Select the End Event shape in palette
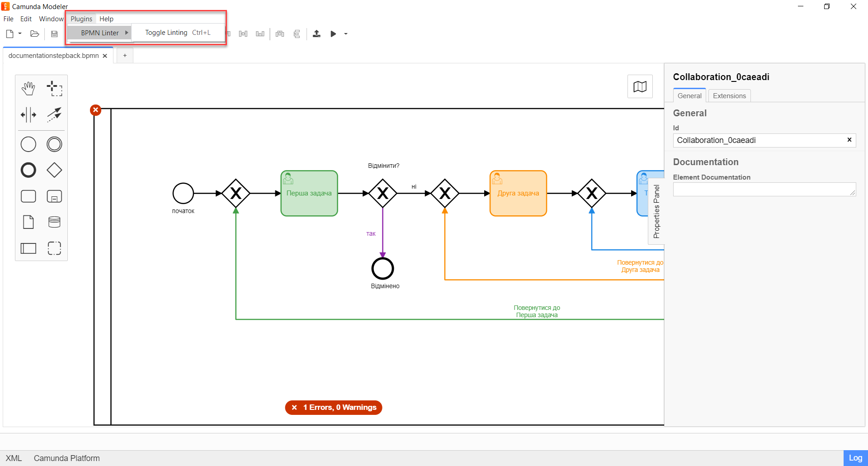868x466 pixels. (28, 170)
